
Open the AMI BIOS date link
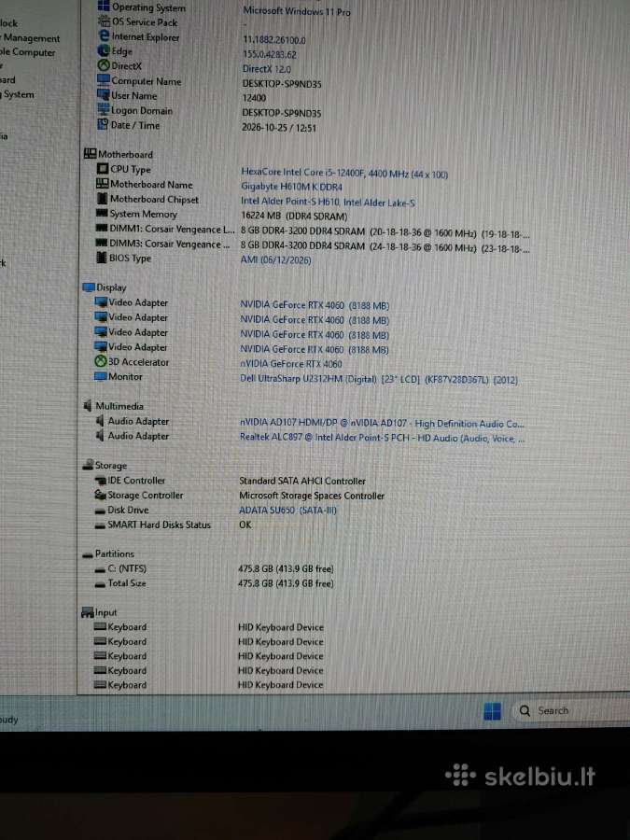pyautogui.click(x=275, y=259)
